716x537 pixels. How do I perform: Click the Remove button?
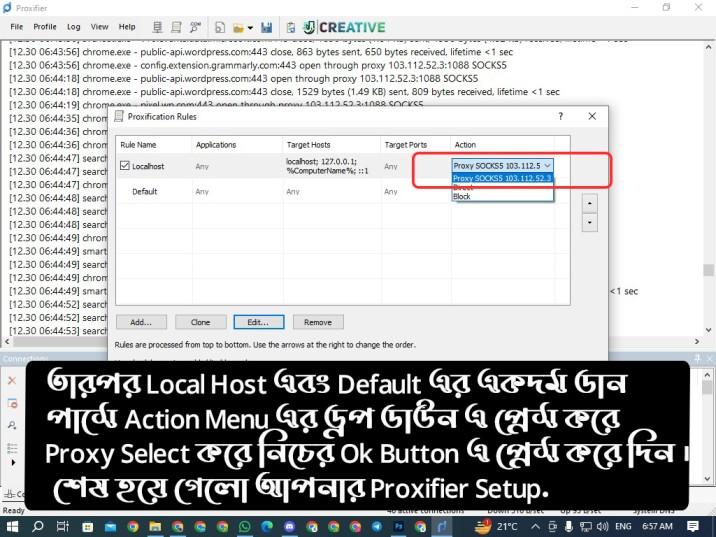click(318, 322)
